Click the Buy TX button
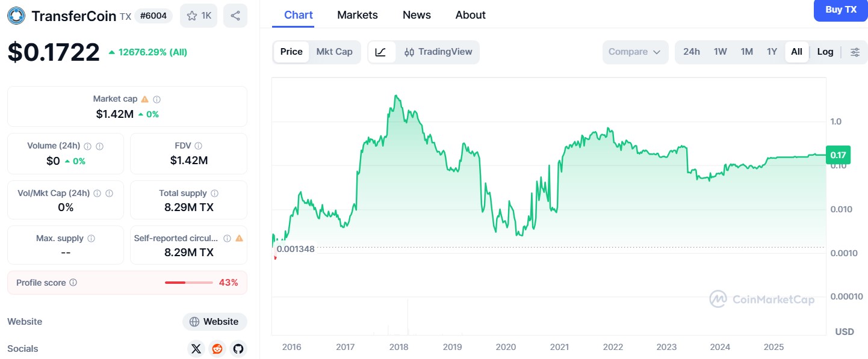 [x=840, y=10]
